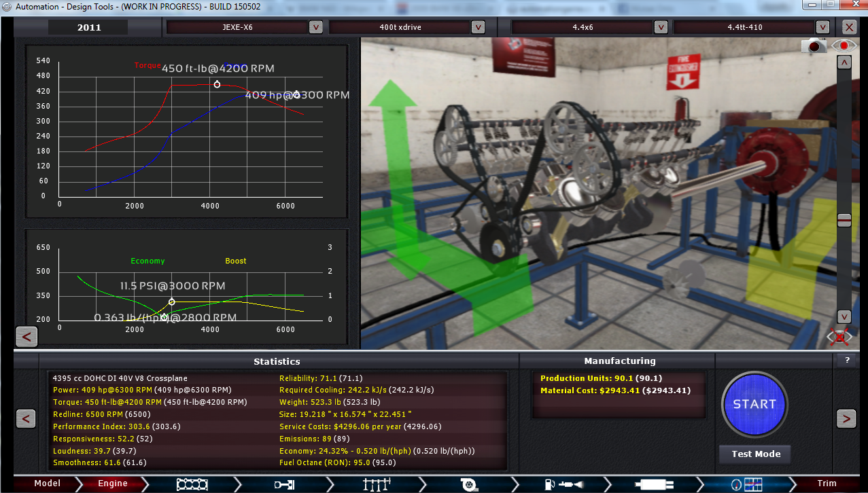Open the fuel system tab icon
Screen dimensions: 868x493
(563, 483)
